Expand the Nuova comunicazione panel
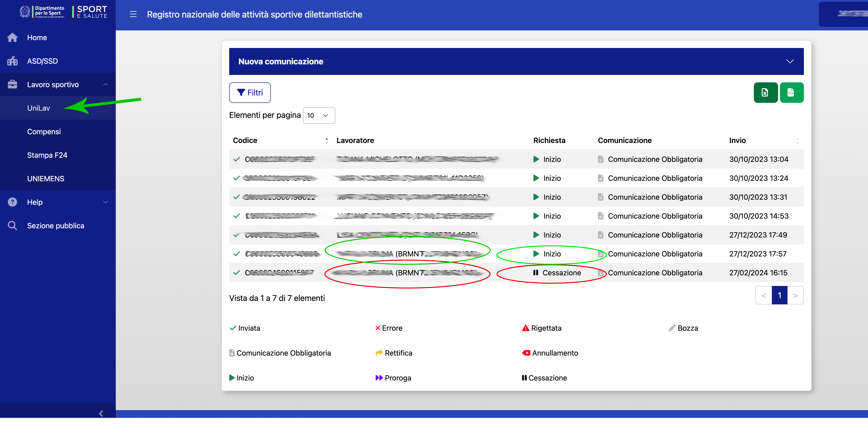This screenshot has height=434, width=868. (790, 61)
